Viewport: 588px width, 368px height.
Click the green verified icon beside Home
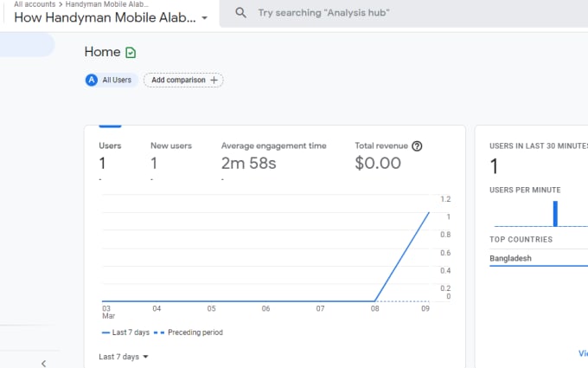(131, 53)
